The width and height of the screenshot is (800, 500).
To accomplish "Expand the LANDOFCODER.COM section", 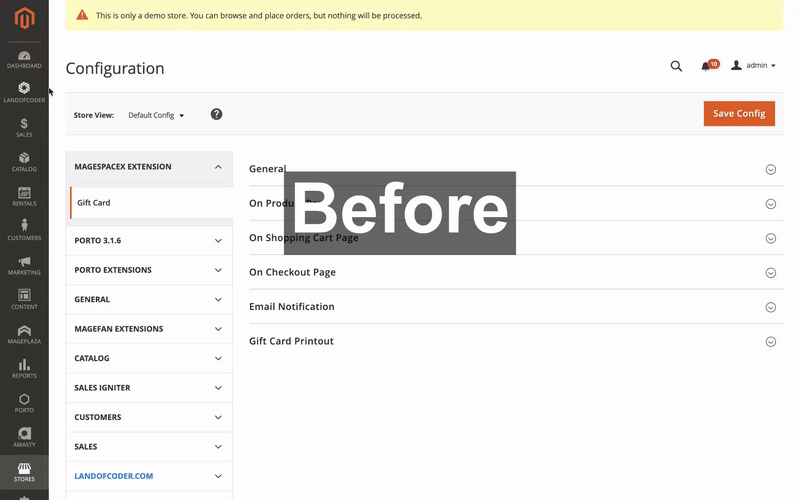I will (x=149, y=476).
